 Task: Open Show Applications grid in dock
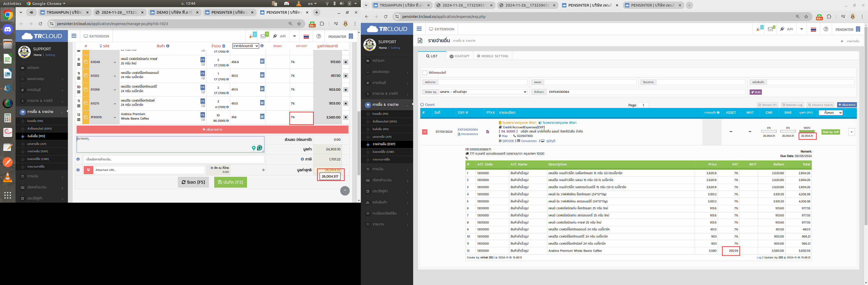tap(8, 195)
